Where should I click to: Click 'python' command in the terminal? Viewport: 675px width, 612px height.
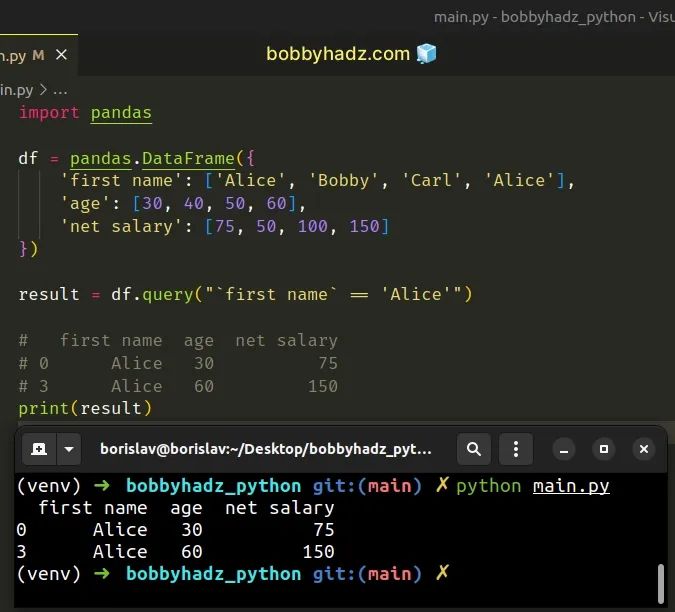point(489,486)
